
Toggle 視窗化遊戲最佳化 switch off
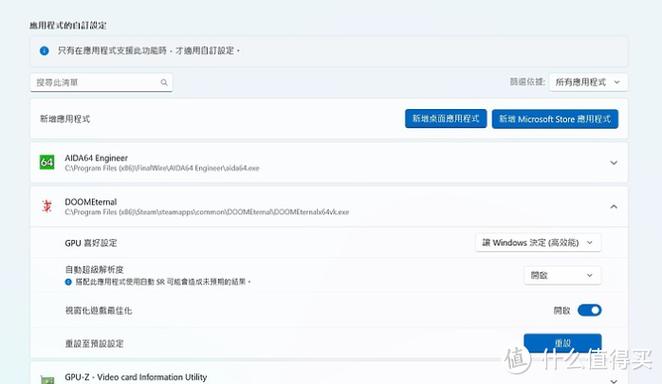tap(589, 310)
